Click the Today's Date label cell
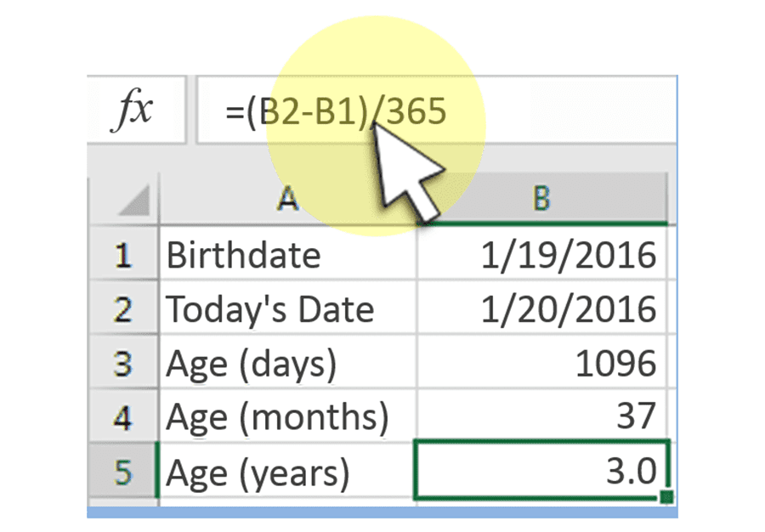Image resolution: width=765 pixels, height=532 pixels. 288,308
